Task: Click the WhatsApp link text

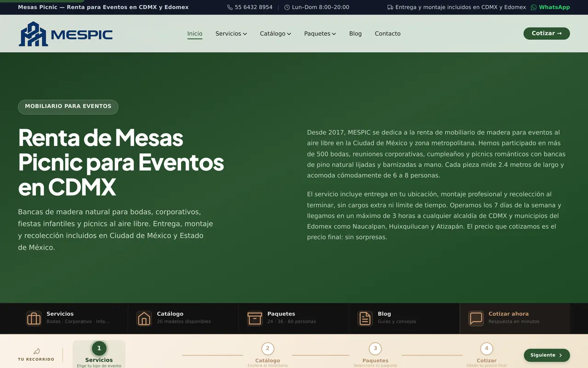Action: click(554, 7)
